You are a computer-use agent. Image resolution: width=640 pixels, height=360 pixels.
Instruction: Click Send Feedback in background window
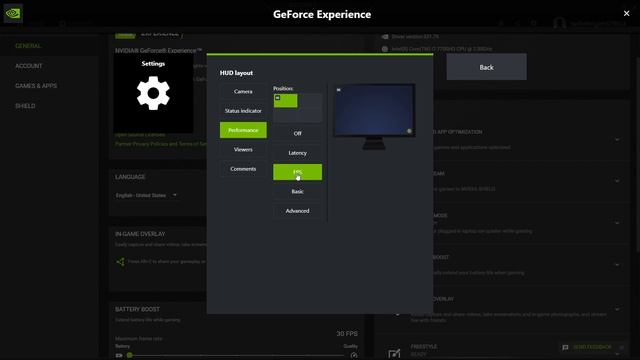coord(588,347)
